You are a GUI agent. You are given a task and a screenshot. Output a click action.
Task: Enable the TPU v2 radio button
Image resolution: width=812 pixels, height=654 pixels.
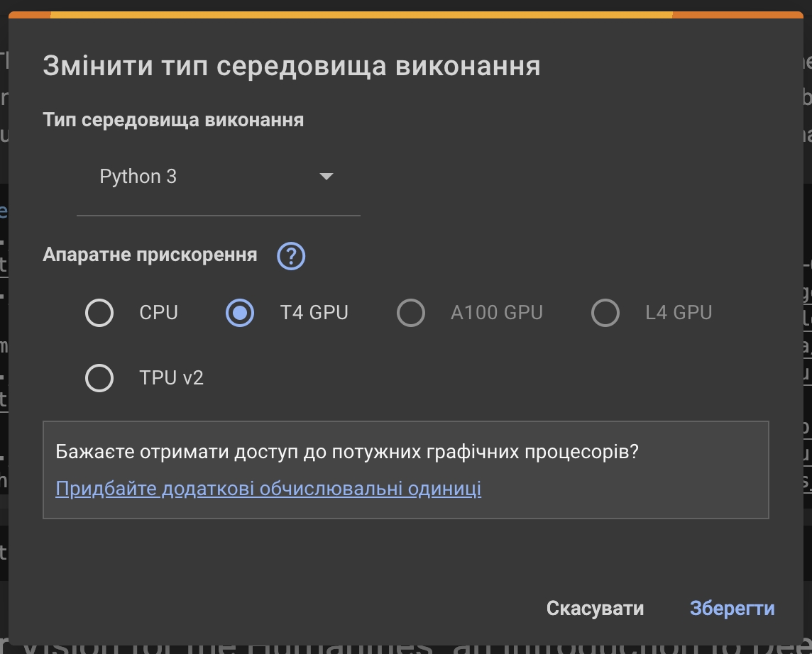pyautogui.click(x=99, y=378)
